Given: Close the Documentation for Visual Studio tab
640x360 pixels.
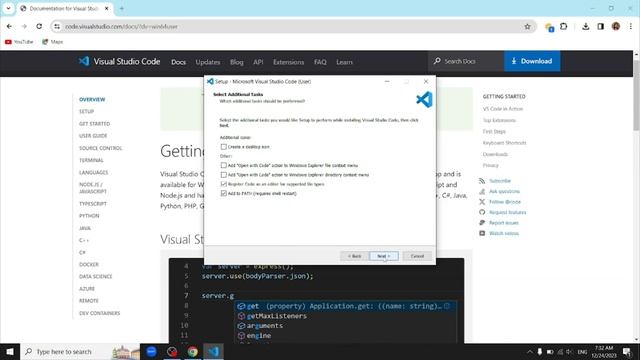Looking at the screenshot, I should pyautogui.click(x=107, y=8).
